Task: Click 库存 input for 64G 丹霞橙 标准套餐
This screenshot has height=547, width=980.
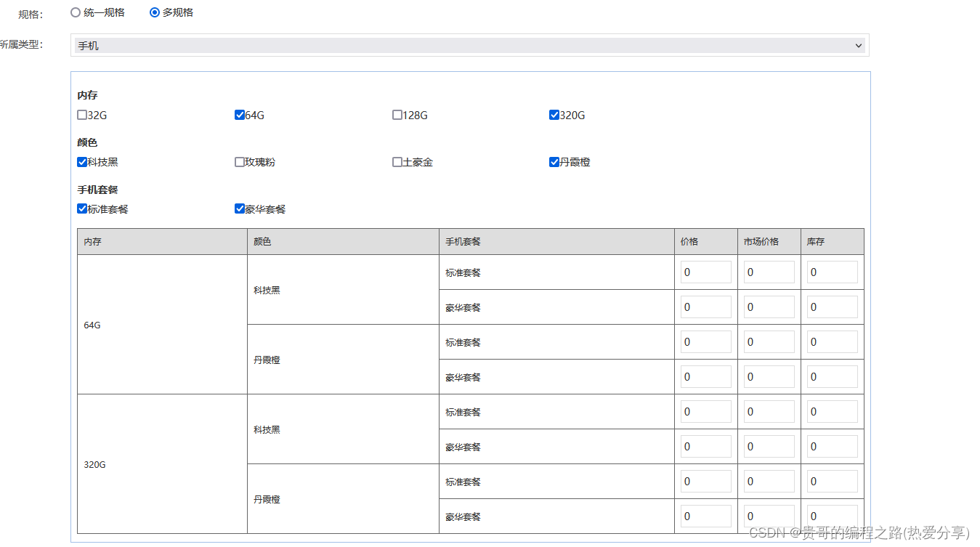Action: tap(833, 342)
